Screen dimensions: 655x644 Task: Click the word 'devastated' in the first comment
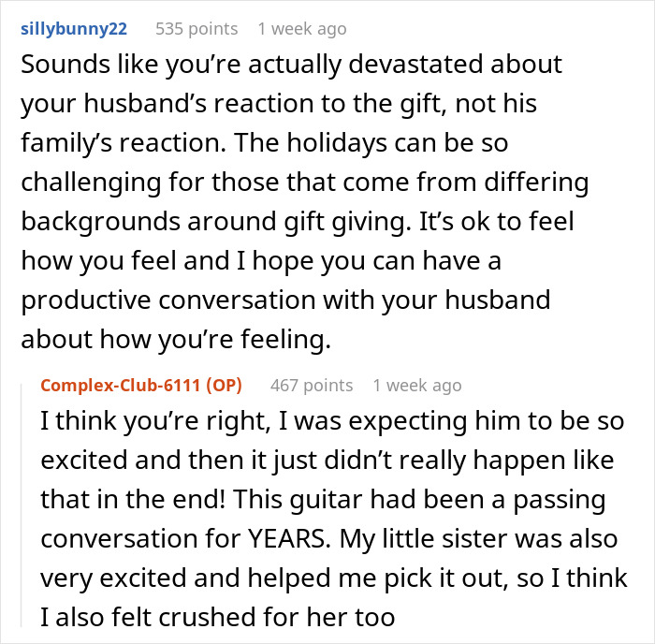tap(415, 65)
